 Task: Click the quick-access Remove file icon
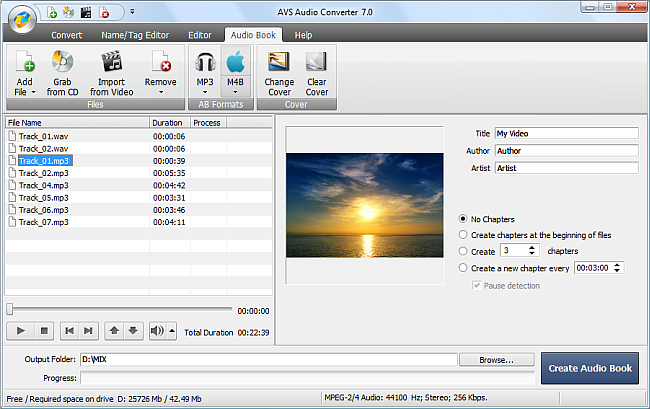[104, 12]
